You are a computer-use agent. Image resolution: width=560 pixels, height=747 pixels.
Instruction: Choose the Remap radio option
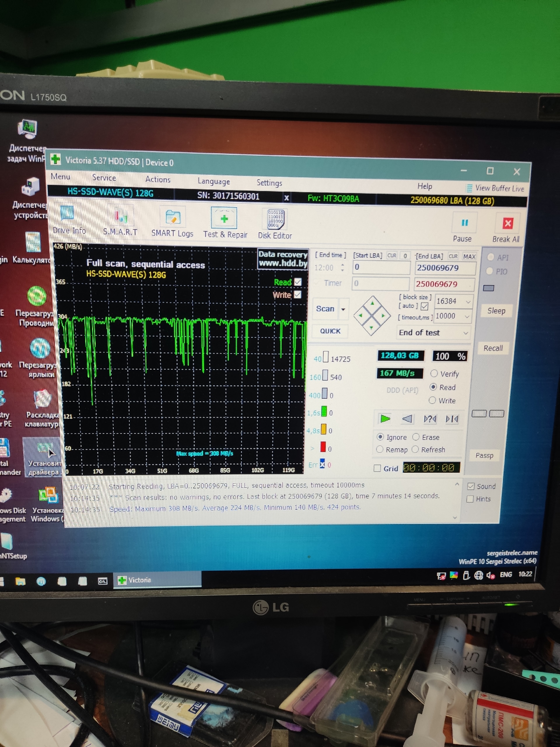tap(380, 449)
